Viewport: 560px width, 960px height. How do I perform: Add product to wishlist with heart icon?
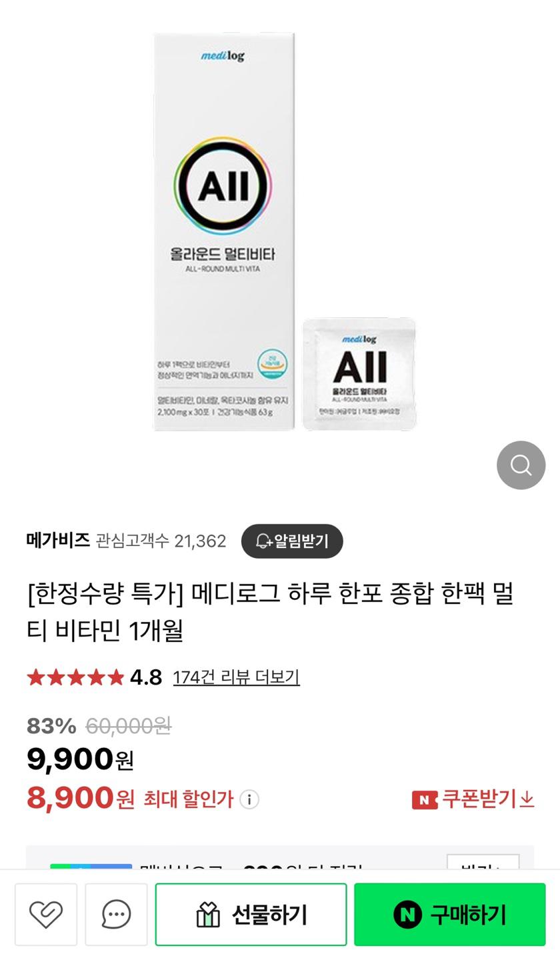coord(46,914)
